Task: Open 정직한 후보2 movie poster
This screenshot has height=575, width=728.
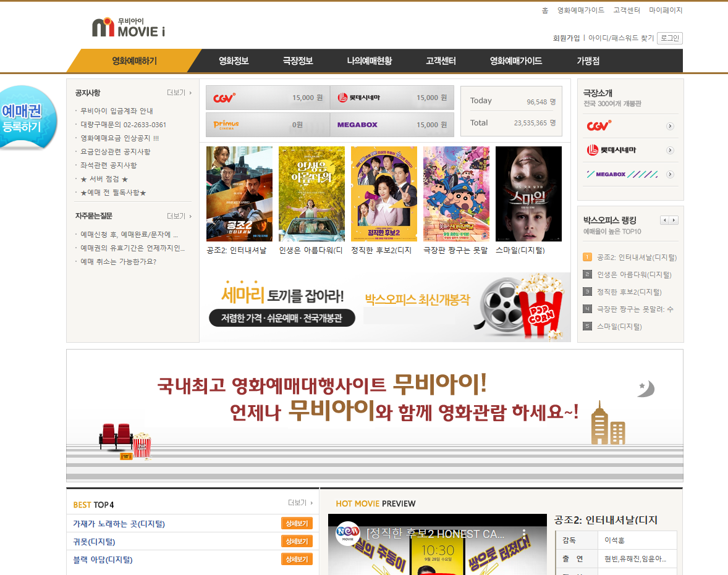Action: tap(384, 194)
